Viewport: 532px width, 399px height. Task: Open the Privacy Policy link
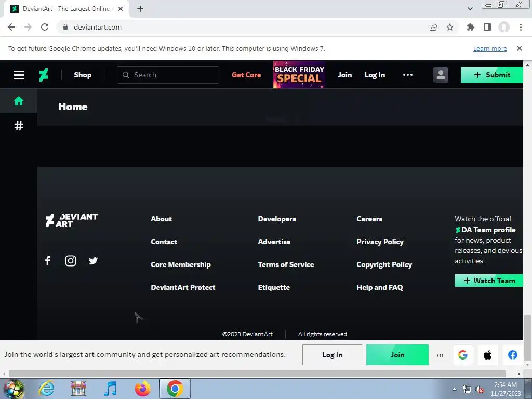(380, 242)
